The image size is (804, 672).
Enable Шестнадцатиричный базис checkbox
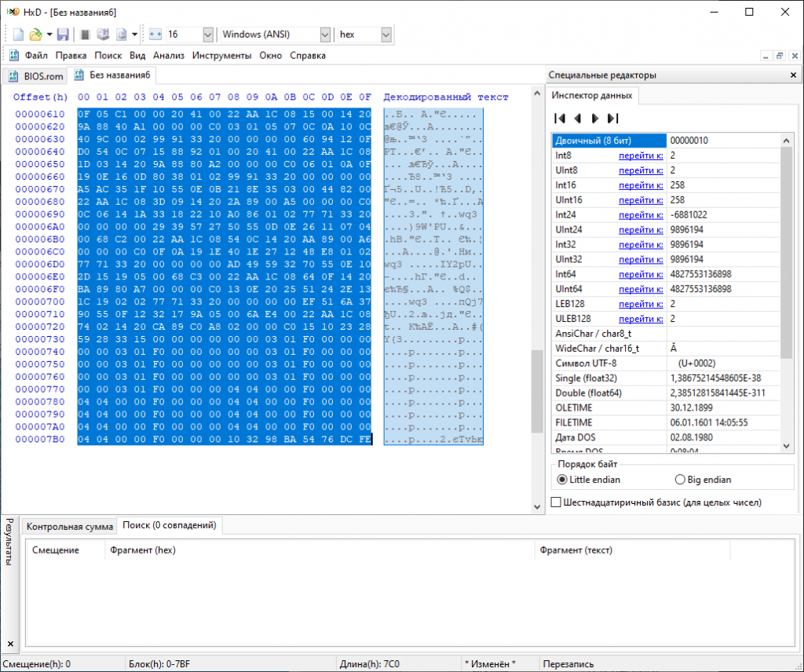556,502
